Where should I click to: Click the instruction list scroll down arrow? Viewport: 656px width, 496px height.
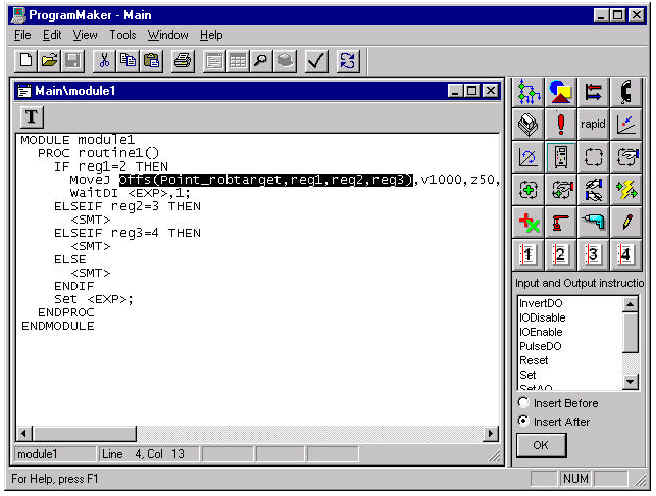pos(630,381)
